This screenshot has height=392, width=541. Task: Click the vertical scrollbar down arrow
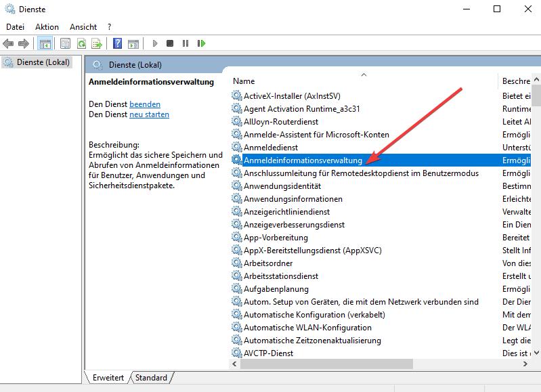[x=536, y=353]
